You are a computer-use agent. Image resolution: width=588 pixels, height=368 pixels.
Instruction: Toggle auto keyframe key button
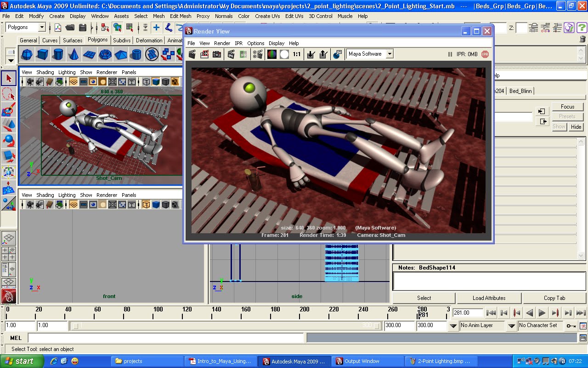coord(571,326)
